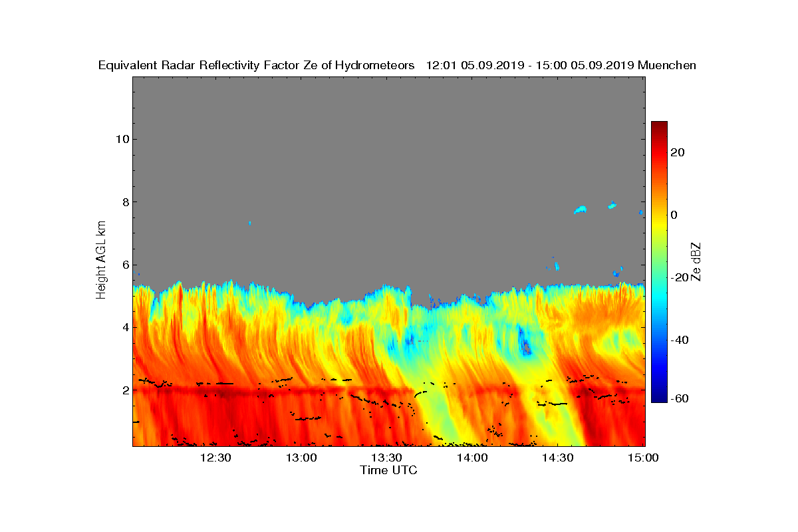Image resolution: width=798 pixels, height=532 pixels.
Task: Click the height tick label '2'
Action: pyautogui.click(x=124, y=390)
